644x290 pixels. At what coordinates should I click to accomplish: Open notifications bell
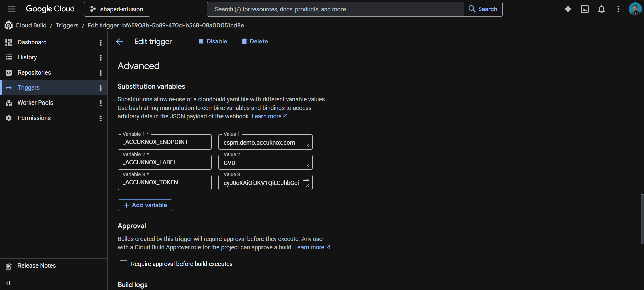tap(602, 9)
